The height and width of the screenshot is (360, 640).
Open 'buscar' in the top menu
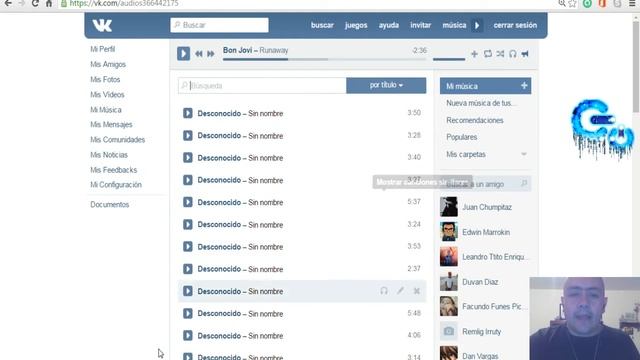(x=322, y=25)
